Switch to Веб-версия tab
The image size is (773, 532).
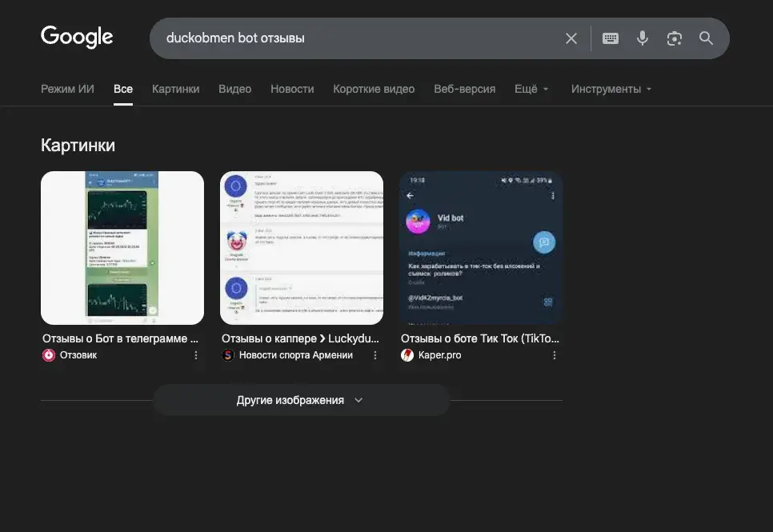(464, 90)
